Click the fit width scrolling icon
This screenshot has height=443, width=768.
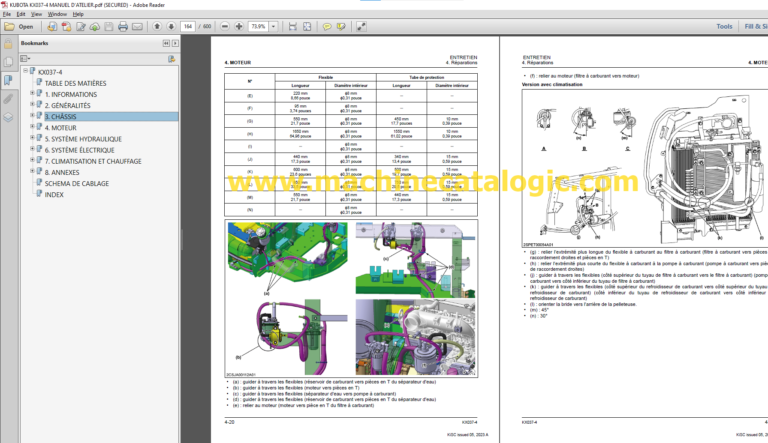pos(292,26)
